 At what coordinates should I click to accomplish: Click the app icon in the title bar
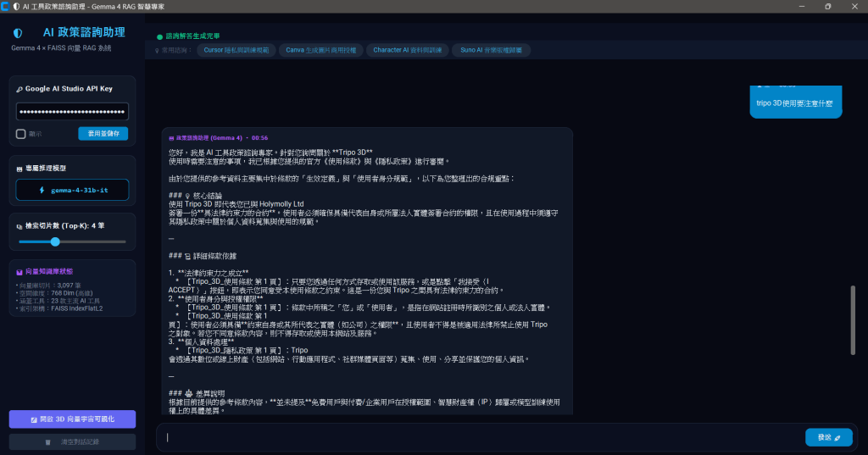6,6
